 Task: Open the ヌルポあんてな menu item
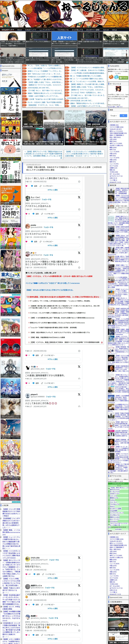point(77,30)
